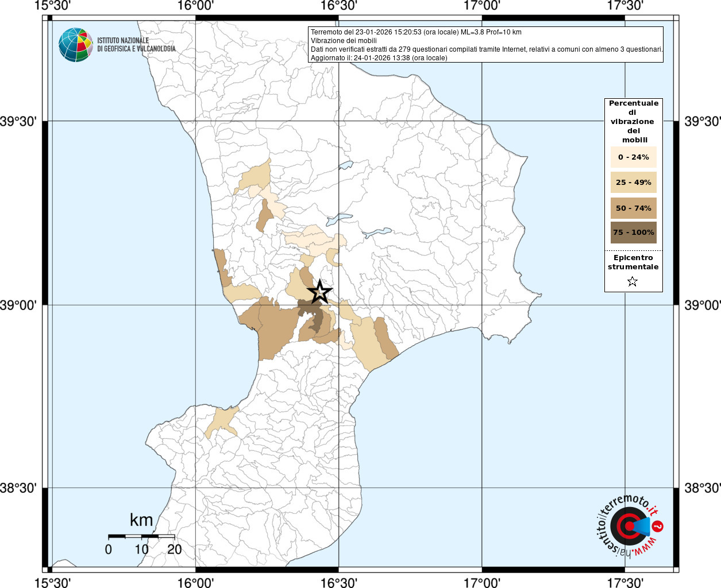Click the bottom axis label 17°00'
Image resolution: width=721 pixels, height=588 pixels.
tap(481, 582)
